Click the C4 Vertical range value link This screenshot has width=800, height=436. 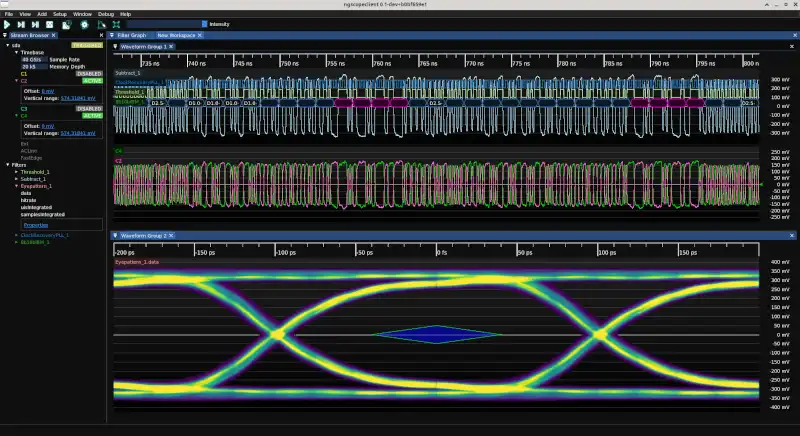point(78,133)
